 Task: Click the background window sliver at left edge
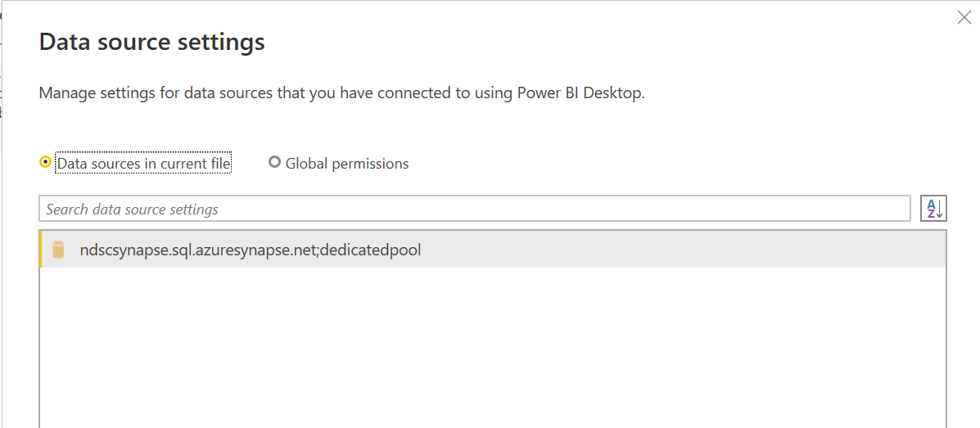(x=2, y=214)
